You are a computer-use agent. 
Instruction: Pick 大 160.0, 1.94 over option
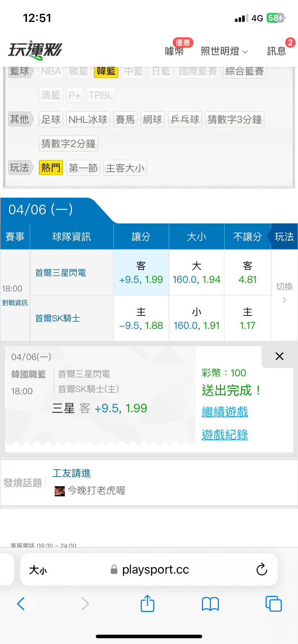(x=197, y=273)
